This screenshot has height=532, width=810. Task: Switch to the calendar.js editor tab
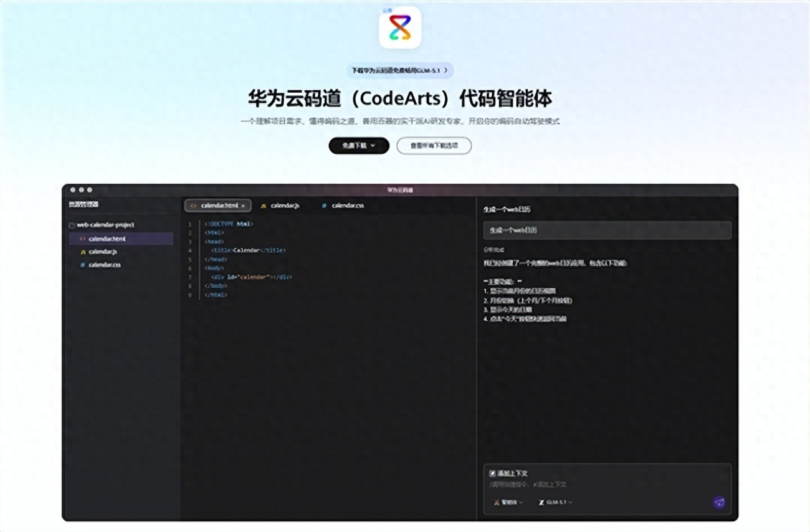click(280, 206)
